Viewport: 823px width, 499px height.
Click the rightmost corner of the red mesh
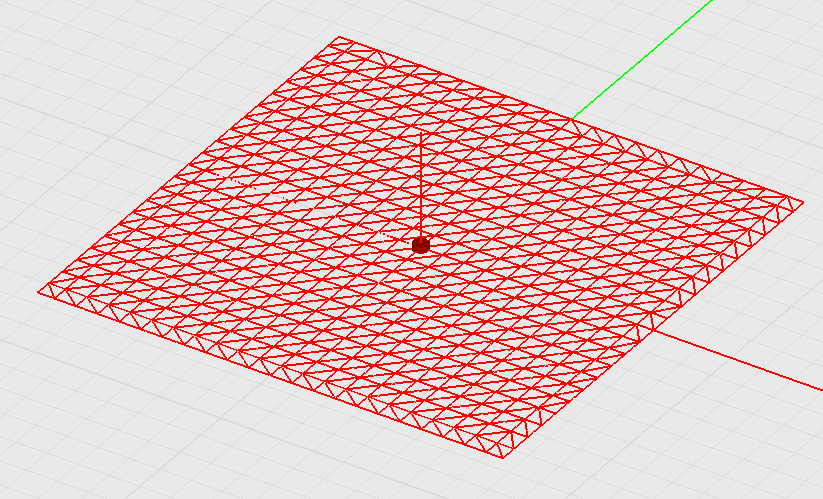pos(802,202)
